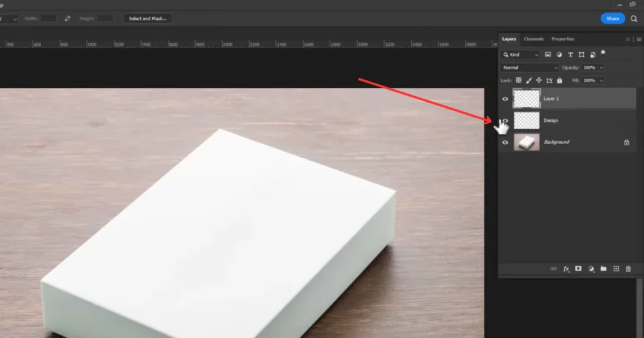Delete layer with trash icon
The image size is (644, 338).
(628, 269)
